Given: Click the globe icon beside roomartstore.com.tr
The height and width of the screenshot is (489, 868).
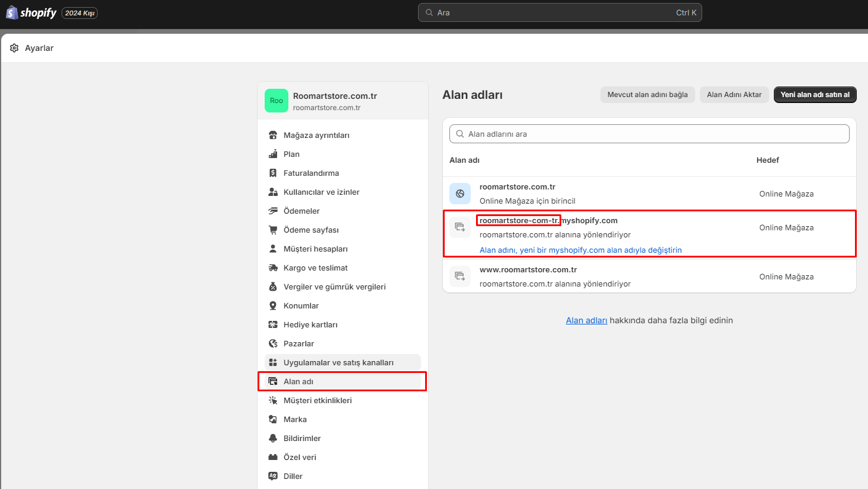Looking at the screenshot, I should click(460, 194).
